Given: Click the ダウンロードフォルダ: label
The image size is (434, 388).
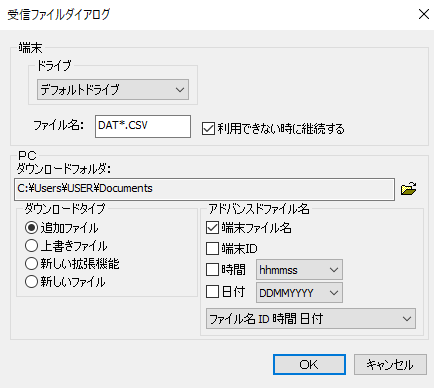Looking at the screenshot, I should [64, 169].
